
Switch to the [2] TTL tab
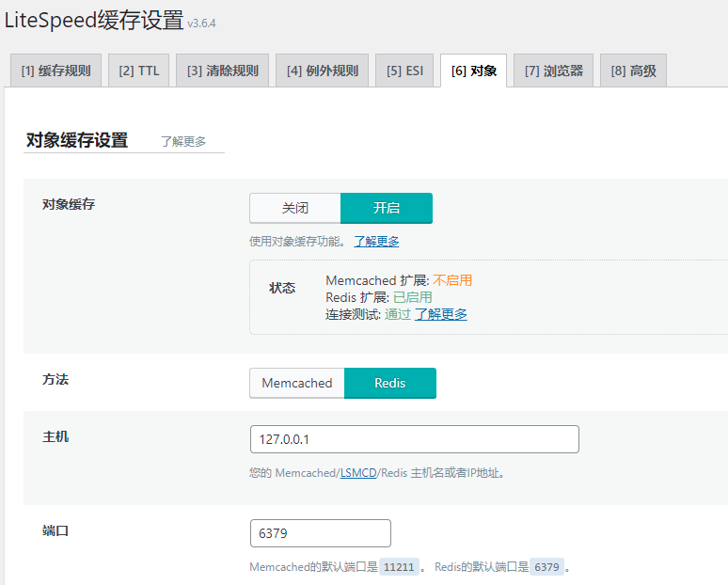pyautogui.click(x=138, y=71)
